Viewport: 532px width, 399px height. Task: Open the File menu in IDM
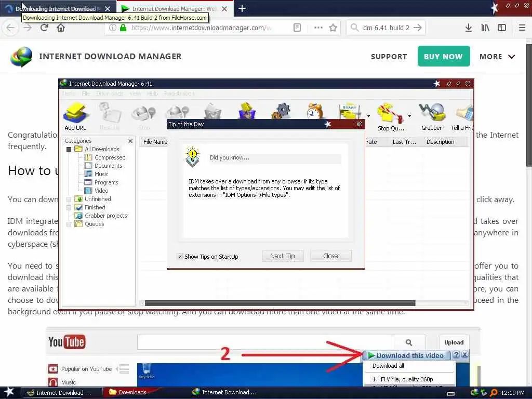click(86, 94)
